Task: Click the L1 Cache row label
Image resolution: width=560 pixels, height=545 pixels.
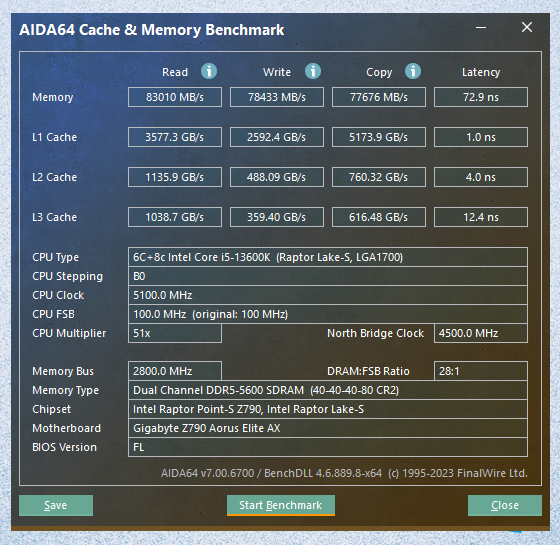Action: (x=54, y=137)
